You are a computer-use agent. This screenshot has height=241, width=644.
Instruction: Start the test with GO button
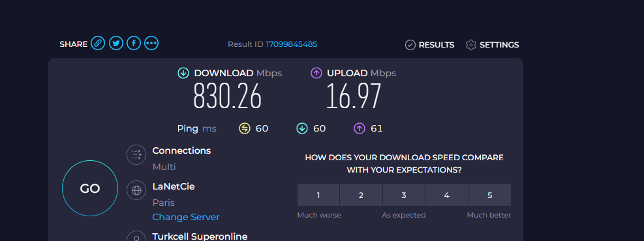[90, 188]
